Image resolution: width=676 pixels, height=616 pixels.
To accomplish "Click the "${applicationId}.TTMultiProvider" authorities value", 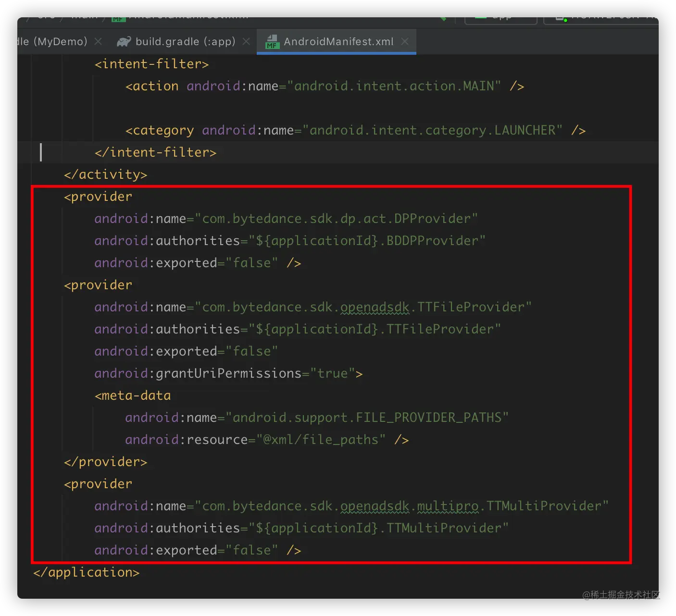I will tap(378, 528).
